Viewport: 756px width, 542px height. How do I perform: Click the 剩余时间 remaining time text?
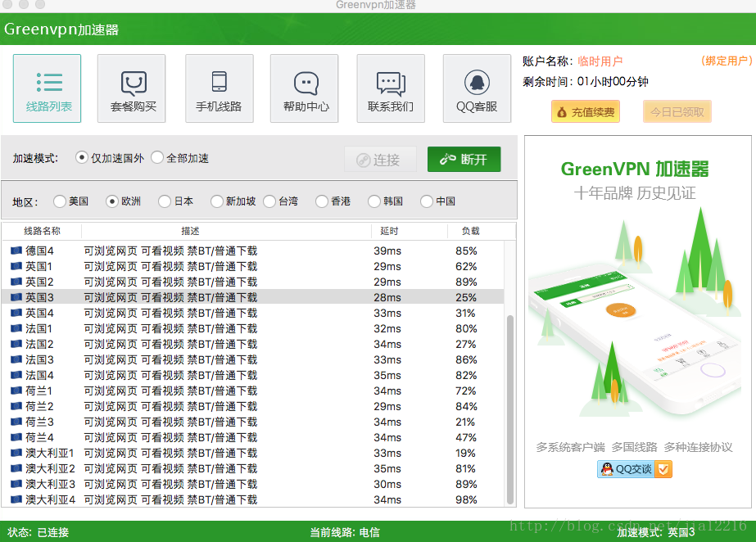pos(586,81)
